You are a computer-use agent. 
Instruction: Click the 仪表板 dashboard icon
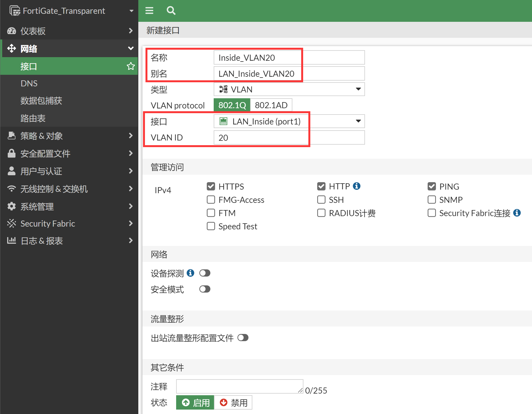[x=11, y=31]
